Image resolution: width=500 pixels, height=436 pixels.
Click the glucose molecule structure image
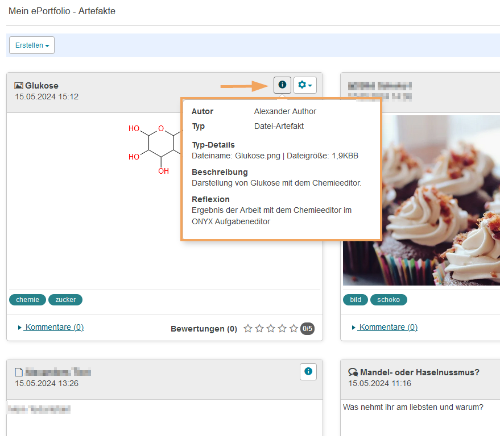[154, 149]
